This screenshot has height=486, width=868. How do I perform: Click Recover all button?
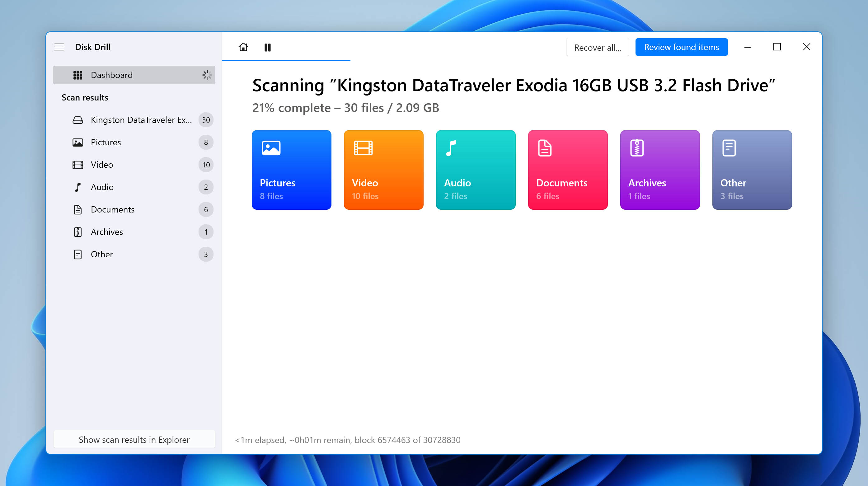coord(597,46)
